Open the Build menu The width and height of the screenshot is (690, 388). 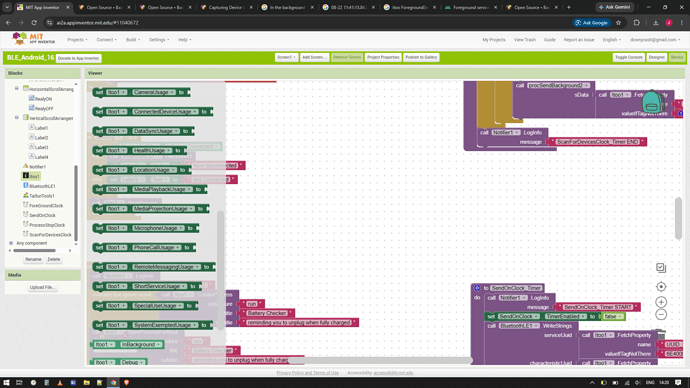tap(133, 40)
